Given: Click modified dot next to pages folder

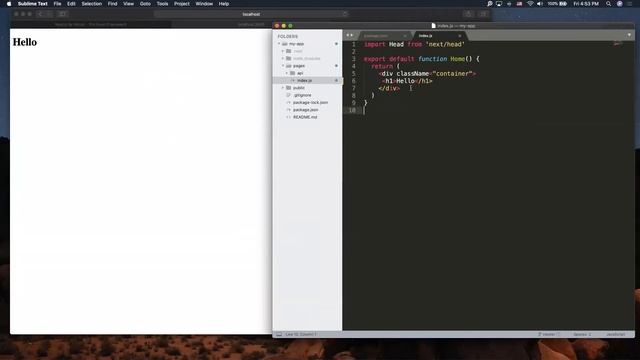Looking at the screenshot, I should pyautogui.click(x=336, y=66).
